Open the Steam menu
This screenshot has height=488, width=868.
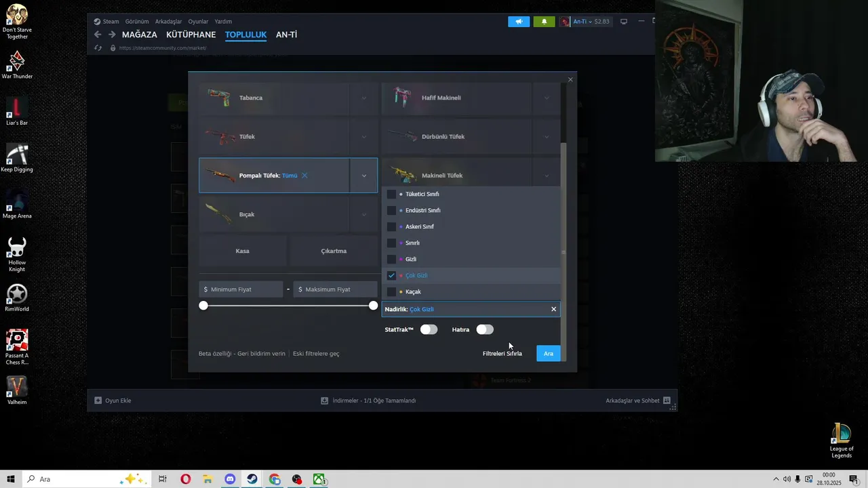pyautogui.click(x=111, y=22)
